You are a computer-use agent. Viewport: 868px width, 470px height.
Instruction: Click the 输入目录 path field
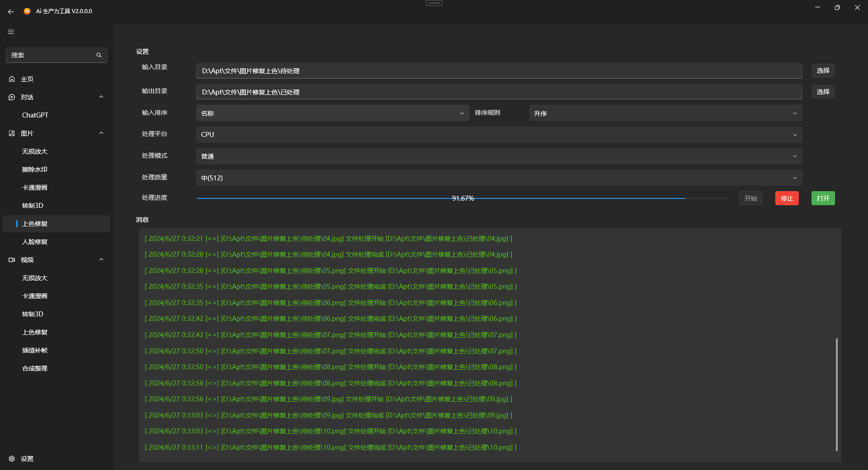[499, 71]
